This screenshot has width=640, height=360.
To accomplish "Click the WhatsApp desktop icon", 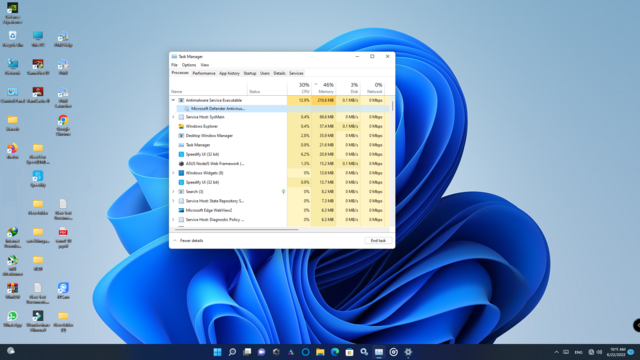I will tap(13, 319).
